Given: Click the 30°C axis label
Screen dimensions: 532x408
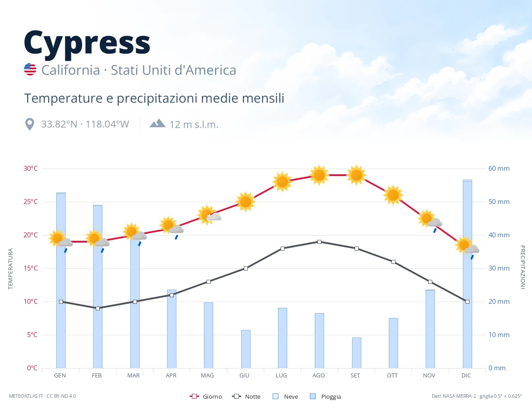Looking at the screenshot, I should point(31,169).
